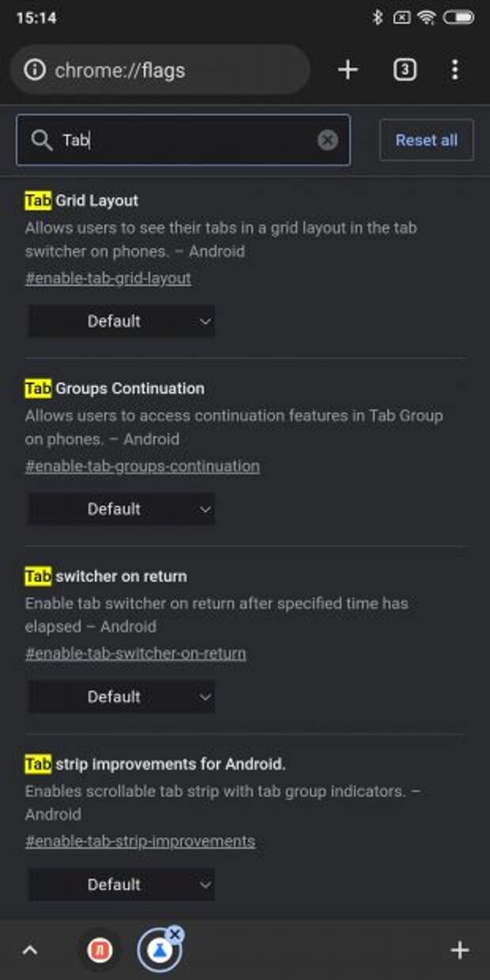
Task: Clear the flags search field with the X icon
Action: (327, 140)
